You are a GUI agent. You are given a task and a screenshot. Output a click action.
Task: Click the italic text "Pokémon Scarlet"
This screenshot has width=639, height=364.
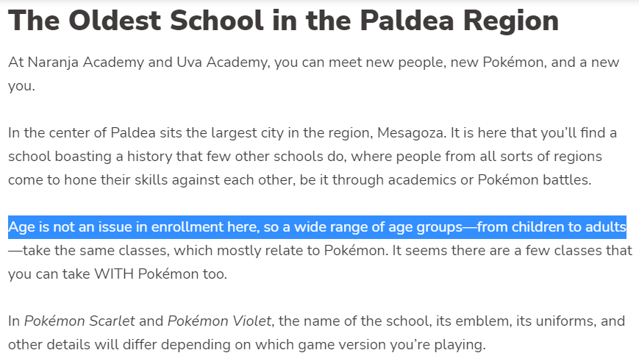79,321
